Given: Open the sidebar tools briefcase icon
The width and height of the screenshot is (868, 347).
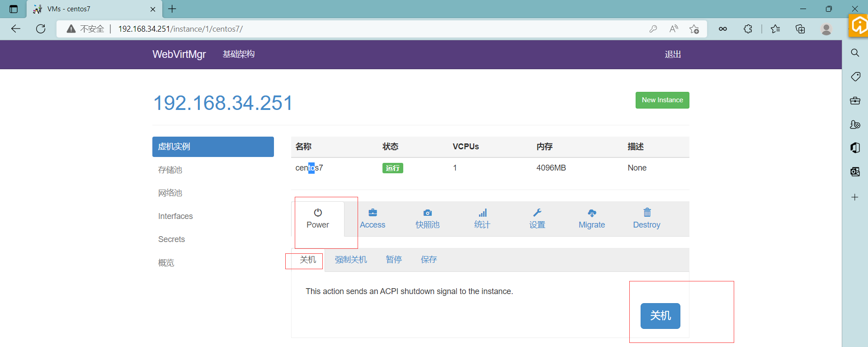Looking at the screenshot, I should (855, 100).
